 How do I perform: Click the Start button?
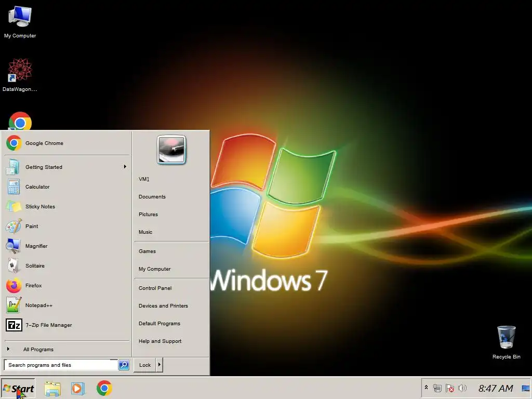(18, 389)
